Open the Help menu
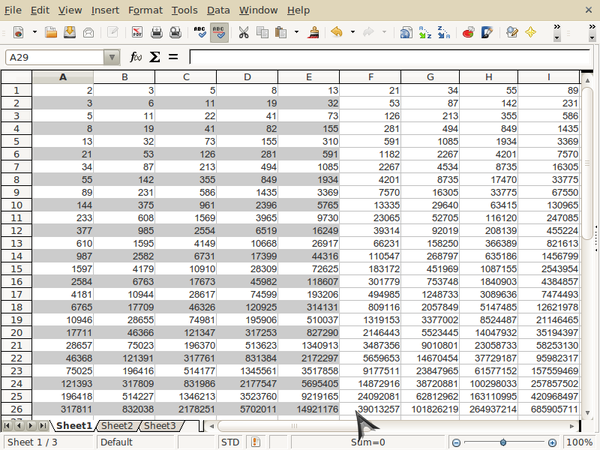This screenshot has width=600, height=450. tap(298, 10)
